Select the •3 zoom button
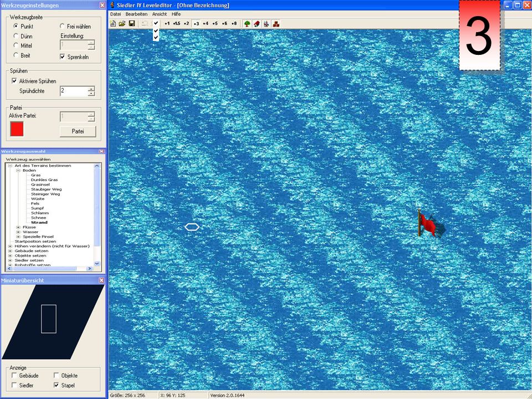This screenshot has height=399, width=532. point(196,23)
